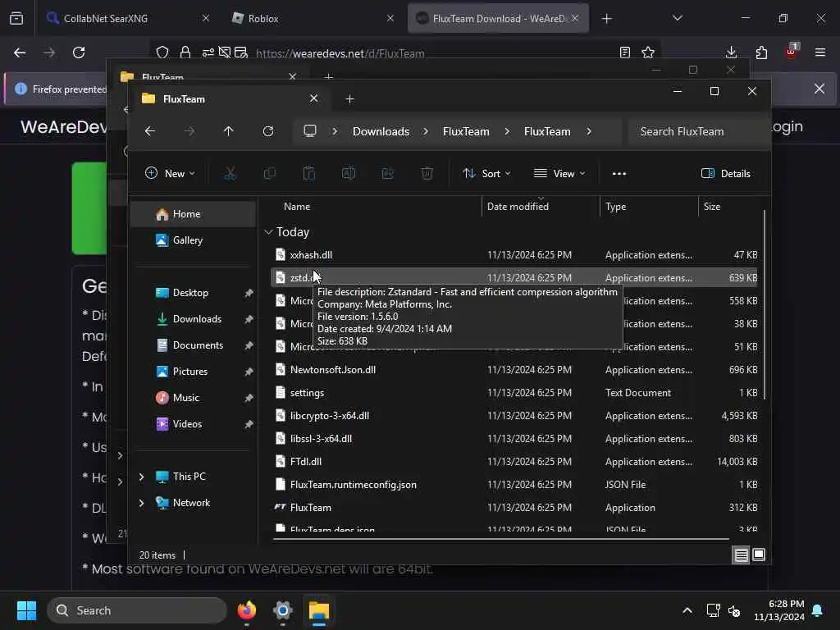Viewport: 840px width, 630px height.
Task: Open Windows Start menu
Action: (26, 610)
